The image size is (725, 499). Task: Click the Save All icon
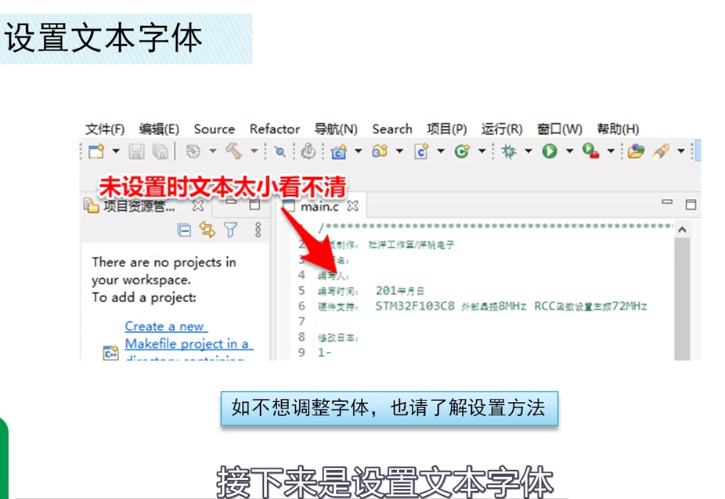[160, 151]
